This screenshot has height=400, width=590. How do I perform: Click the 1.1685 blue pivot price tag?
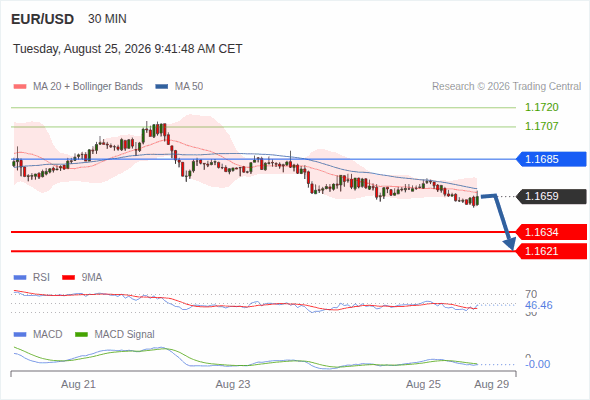(x=551, y=159)
